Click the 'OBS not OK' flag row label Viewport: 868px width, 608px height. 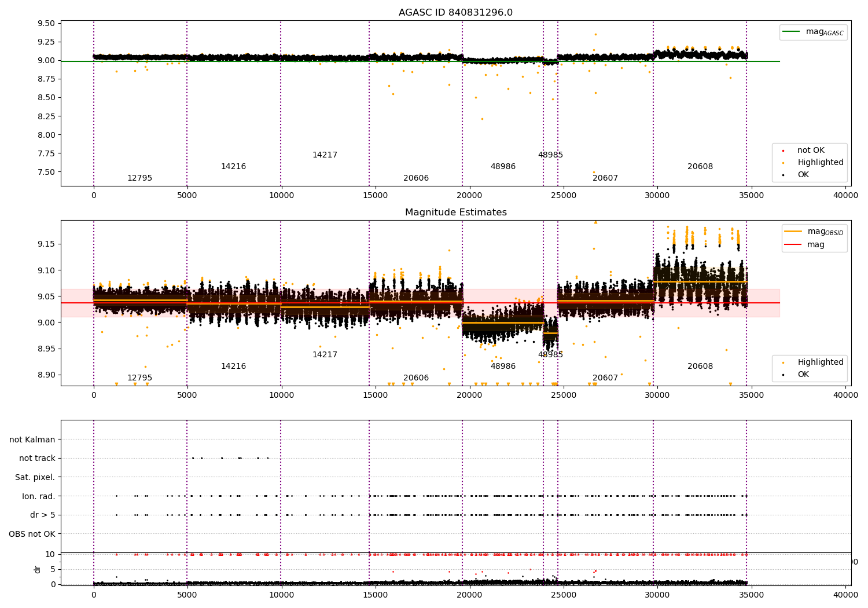click(x=32, y=534)
